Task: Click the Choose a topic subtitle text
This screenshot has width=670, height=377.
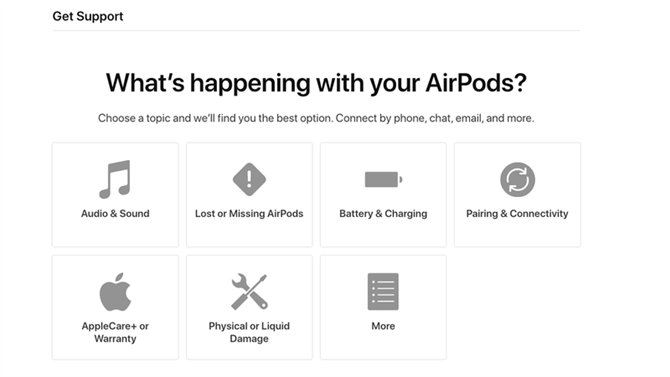Action: tap(316, 118)
